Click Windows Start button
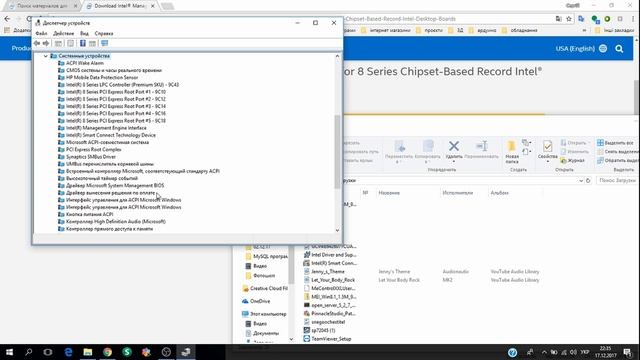 pos(9,352)
